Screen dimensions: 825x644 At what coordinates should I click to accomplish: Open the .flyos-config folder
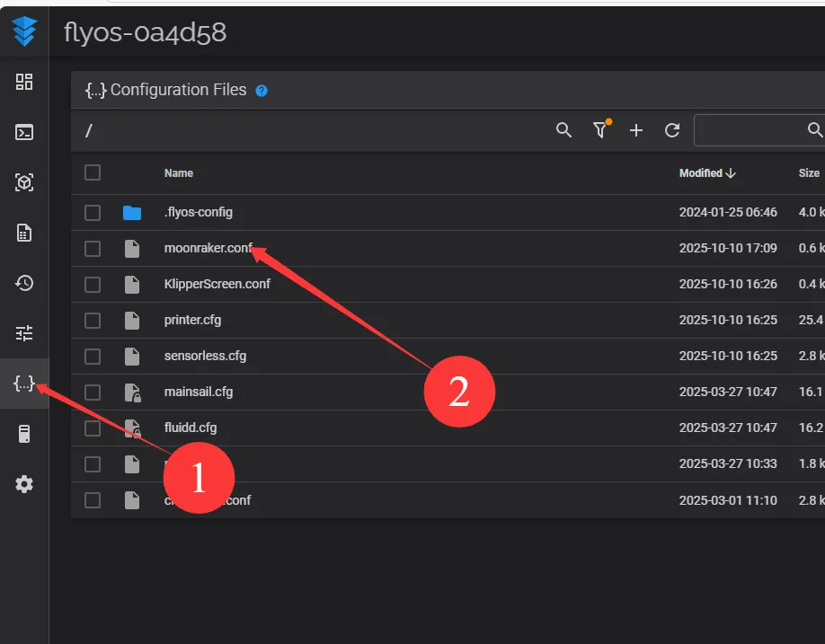[x=198, y=212]
